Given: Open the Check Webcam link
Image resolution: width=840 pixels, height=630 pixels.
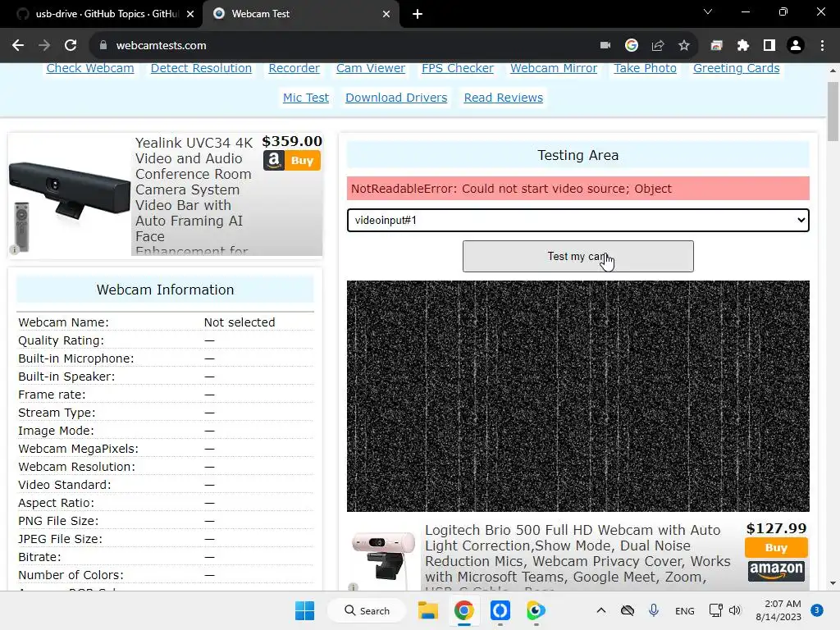Looking at the screenshot, I should click(x=90, y=68).
